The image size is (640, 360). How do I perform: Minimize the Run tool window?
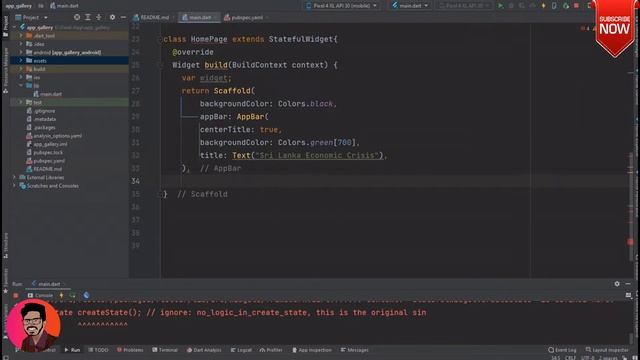coord(628,284)
